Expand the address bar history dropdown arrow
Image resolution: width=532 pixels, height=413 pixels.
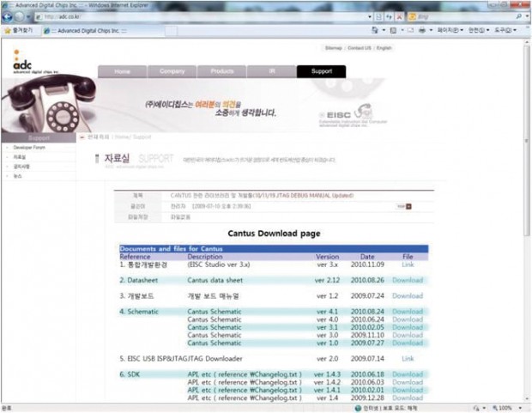point(370,16)
